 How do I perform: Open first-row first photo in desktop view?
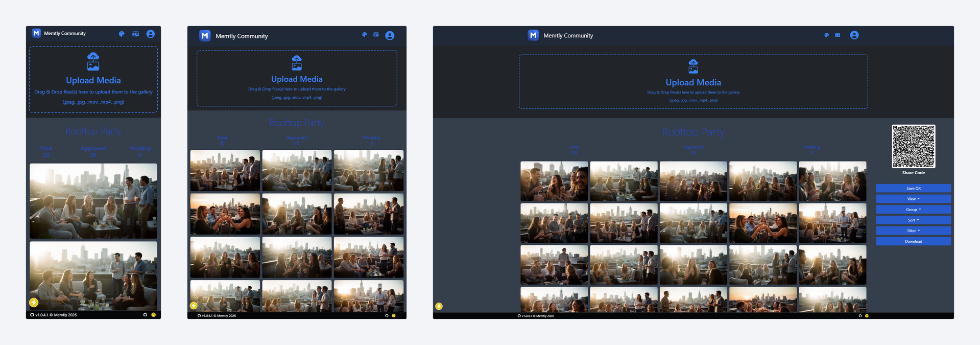click(x=554, y=181)
